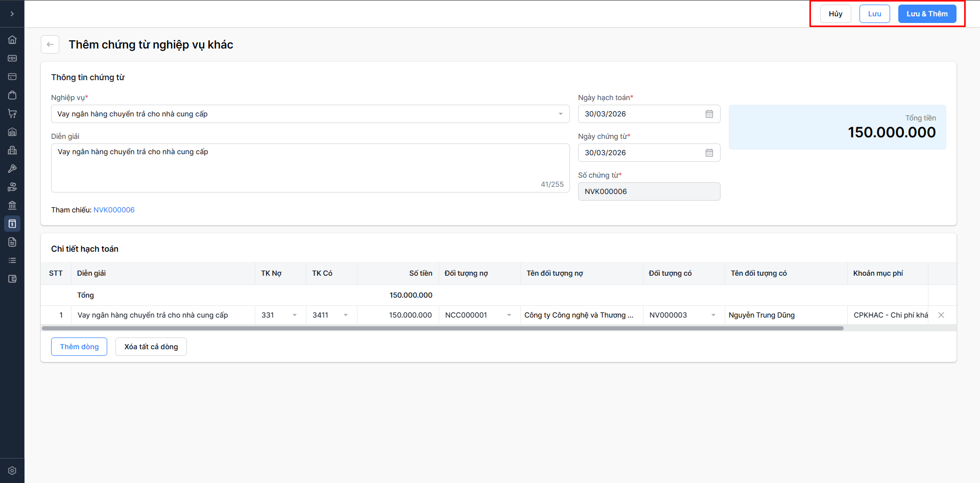Open the TK Có 3411 dropdown arrow

tap(346, 315)
